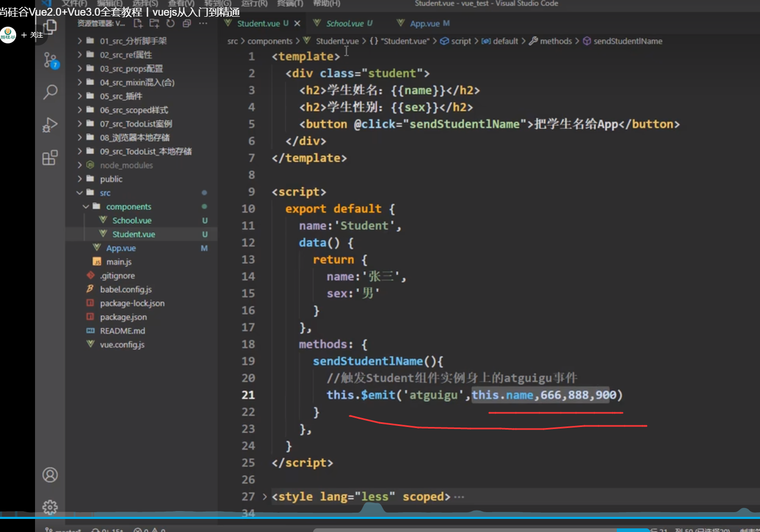Open the Extensions view
This screenshot has width=760, height=532.
[x=50, y=158]
